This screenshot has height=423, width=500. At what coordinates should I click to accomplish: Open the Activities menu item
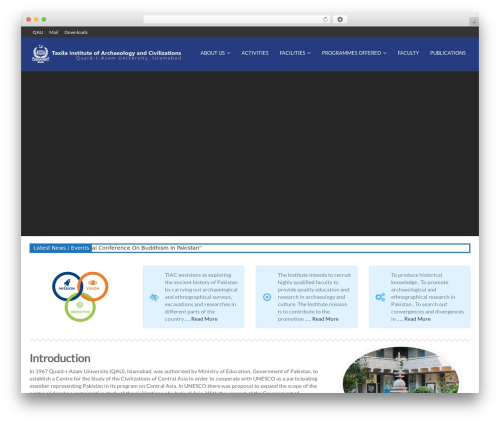pyautogui.click(x=255, y=53)
